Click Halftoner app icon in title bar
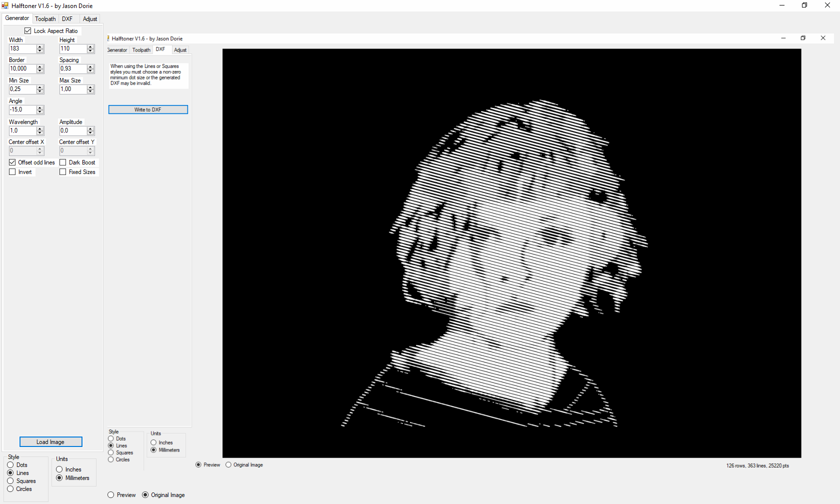This screenshot has width=840, height=504. [x=5, y=5]
